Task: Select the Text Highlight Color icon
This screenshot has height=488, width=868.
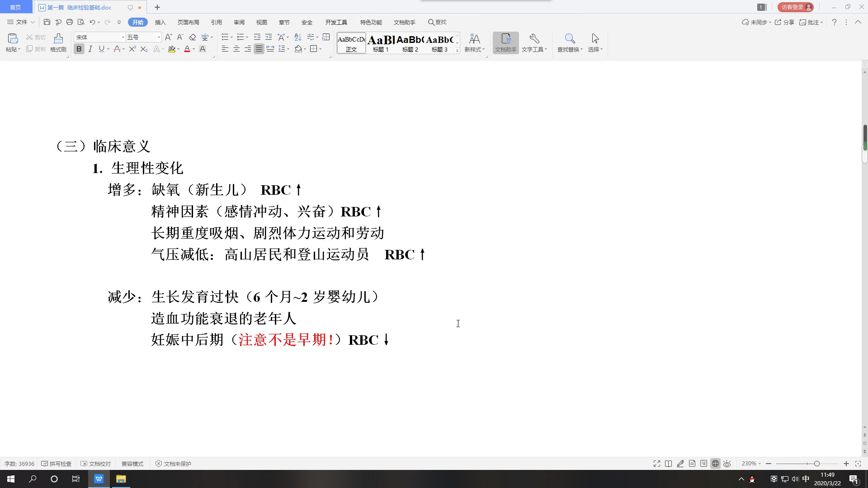Action: [x=172, y=49]
